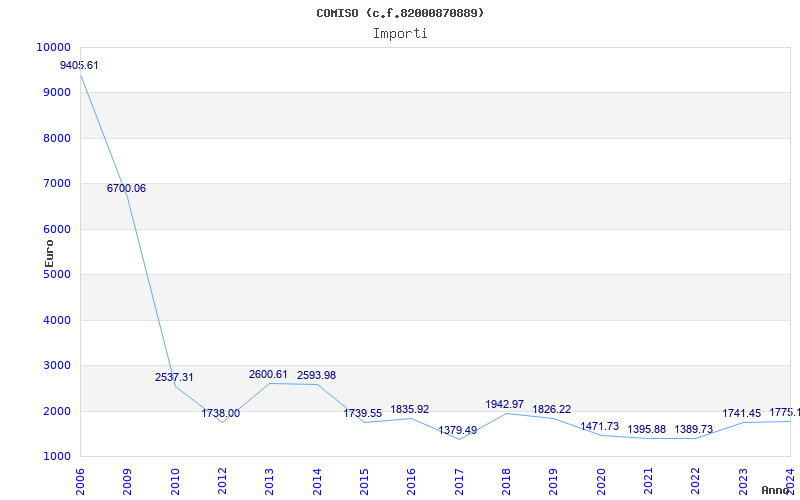Click the x-axis year 2018

(506, 482)
